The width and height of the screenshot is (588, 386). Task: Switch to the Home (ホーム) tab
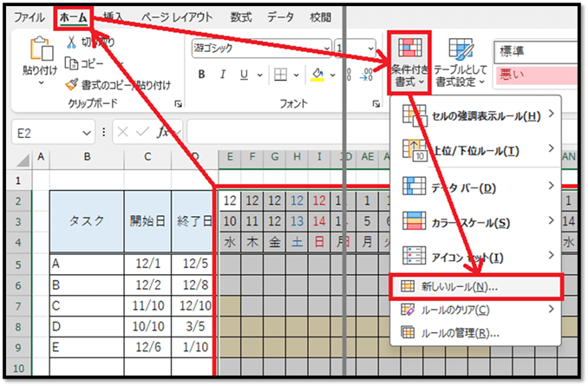coord(73,17)
